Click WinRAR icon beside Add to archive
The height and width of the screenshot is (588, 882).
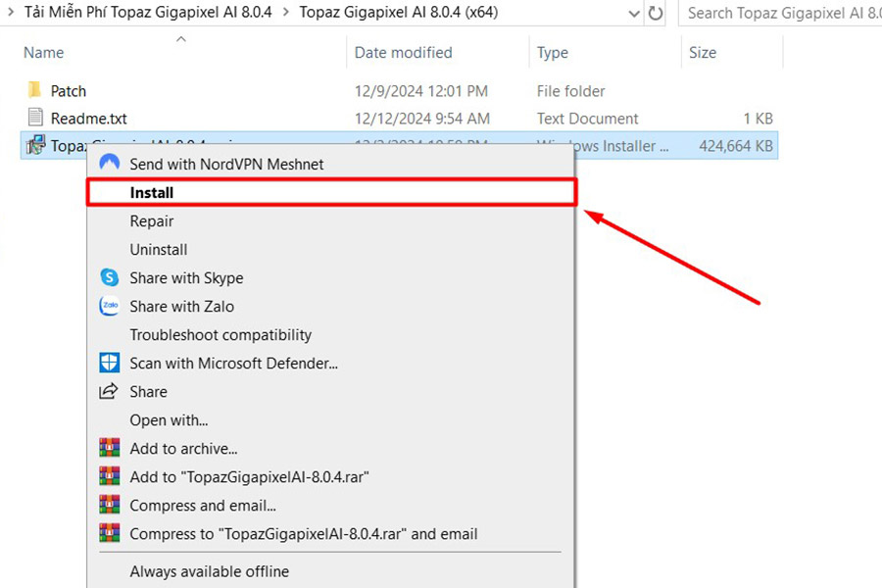pos(109,448)
